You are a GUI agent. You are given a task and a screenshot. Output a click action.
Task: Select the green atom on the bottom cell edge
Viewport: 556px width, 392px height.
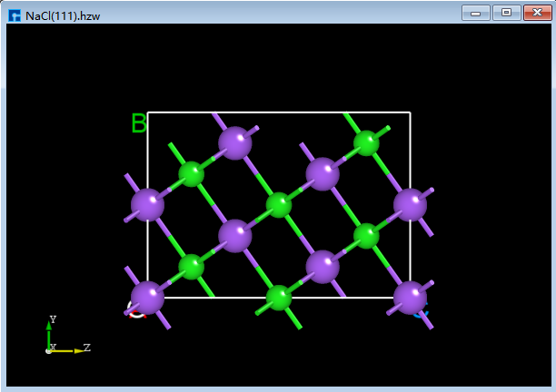pyautogui.click(x=279, y=298)
